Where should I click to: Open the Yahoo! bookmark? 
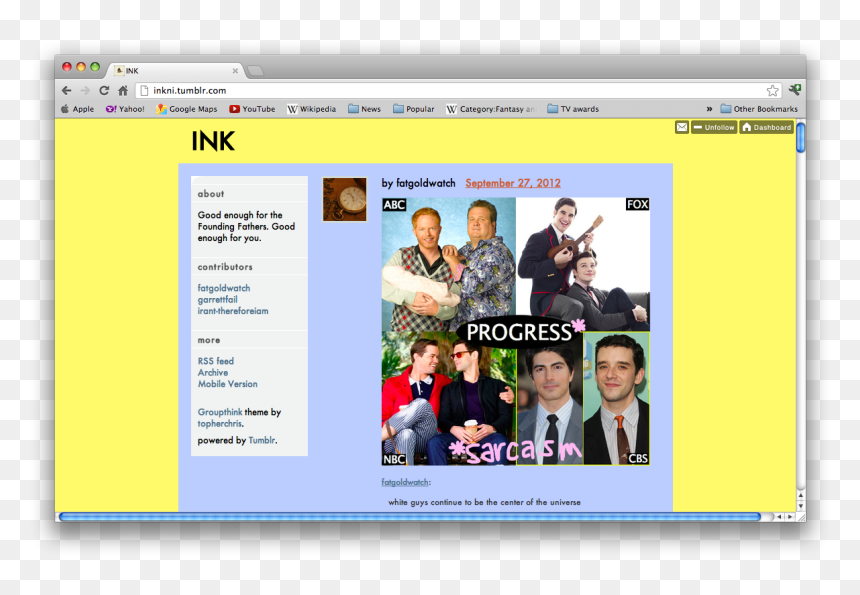(125, 109)
